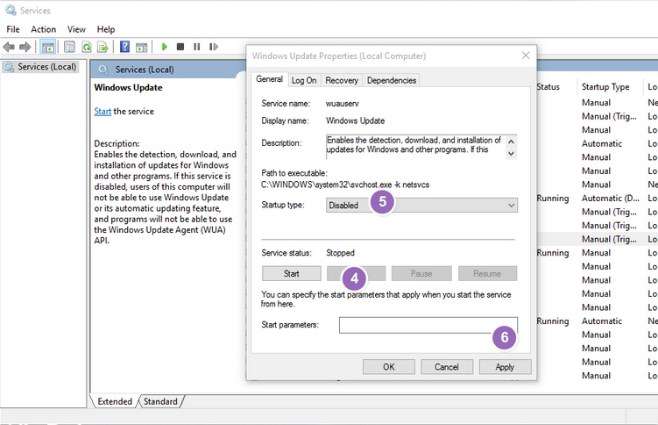Click the Start parameters input field
The width and height of the screenshot is (658, 425).
tap(428, 325)
